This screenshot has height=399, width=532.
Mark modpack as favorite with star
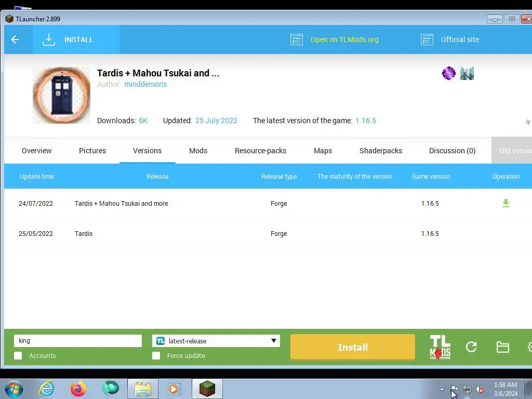click(528, 122)
